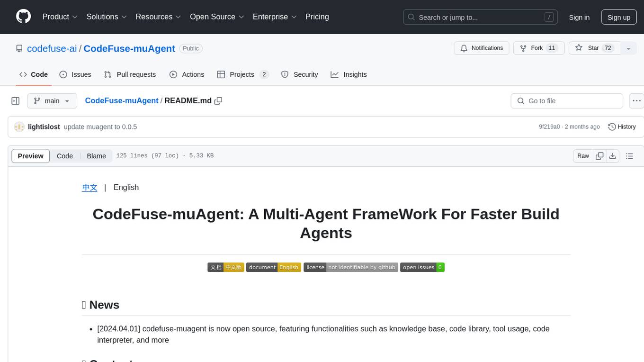Copy raw file contents

point(600,156)
